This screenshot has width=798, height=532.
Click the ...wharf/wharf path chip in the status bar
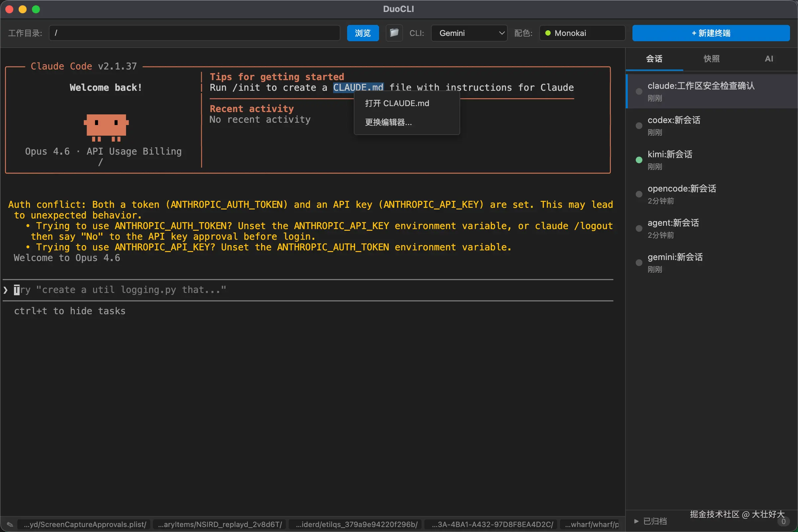coord(591,524)
